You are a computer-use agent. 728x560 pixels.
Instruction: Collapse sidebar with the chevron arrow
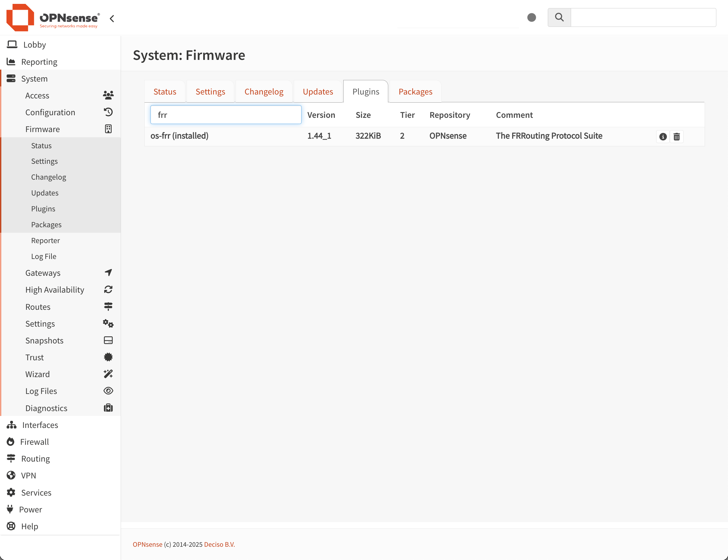(x=112, y=19)
